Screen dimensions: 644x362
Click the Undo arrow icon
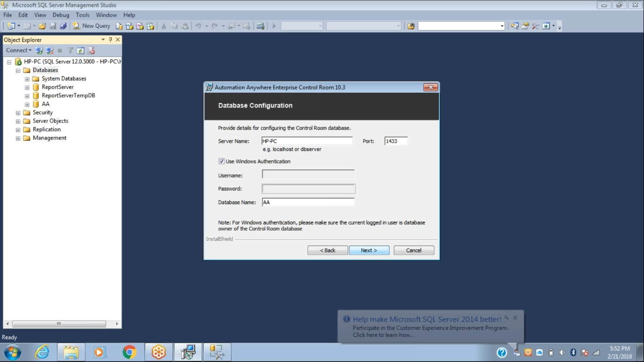coord(198,26)
